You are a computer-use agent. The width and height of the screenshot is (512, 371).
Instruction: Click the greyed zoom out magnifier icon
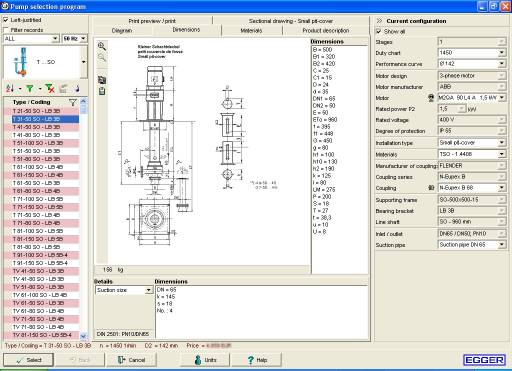point(102,57)
